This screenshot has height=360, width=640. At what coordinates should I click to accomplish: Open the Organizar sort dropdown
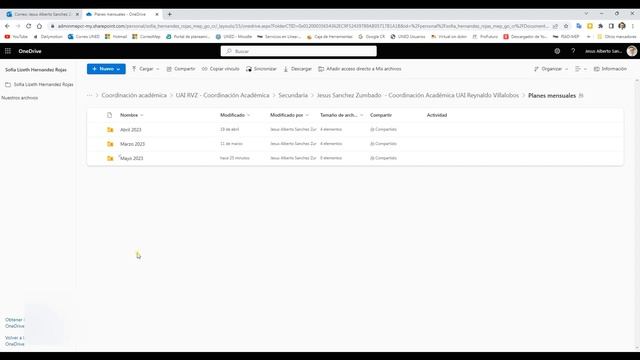tap(551, 69)
